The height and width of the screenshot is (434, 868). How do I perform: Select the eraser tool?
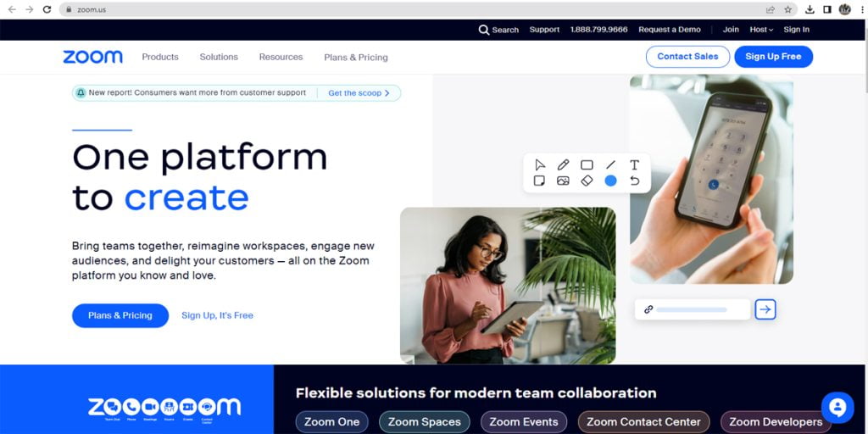coord(587,181)
